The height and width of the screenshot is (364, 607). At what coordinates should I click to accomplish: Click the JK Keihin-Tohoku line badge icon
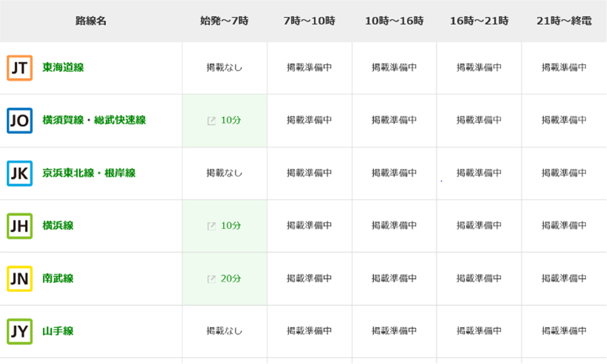point(19,173)
